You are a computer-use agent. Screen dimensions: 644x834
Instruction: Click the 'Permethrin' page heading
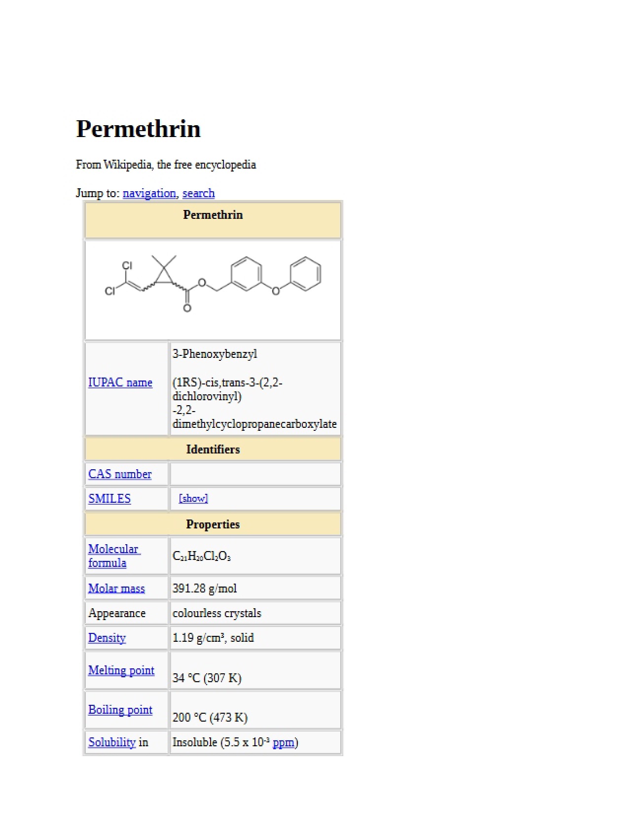tap(139, 129)
